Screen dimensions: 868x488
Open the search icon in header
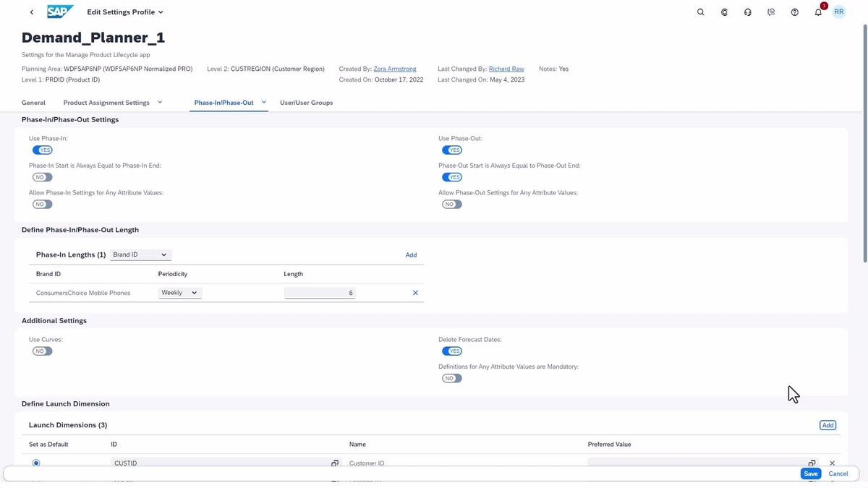(700, 12)
